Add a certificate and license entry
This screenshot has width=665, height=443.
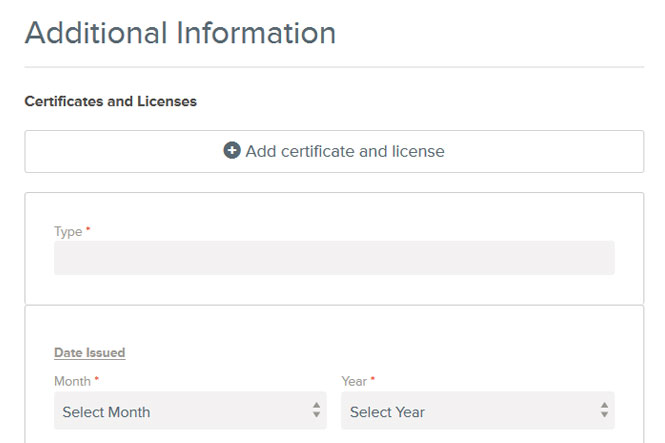click(x=334, y=151)
